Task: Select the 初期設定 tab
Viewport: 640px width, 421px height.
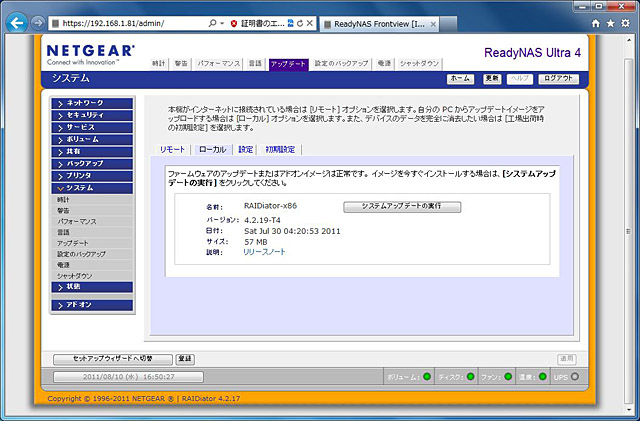Action: click(280, 149)
